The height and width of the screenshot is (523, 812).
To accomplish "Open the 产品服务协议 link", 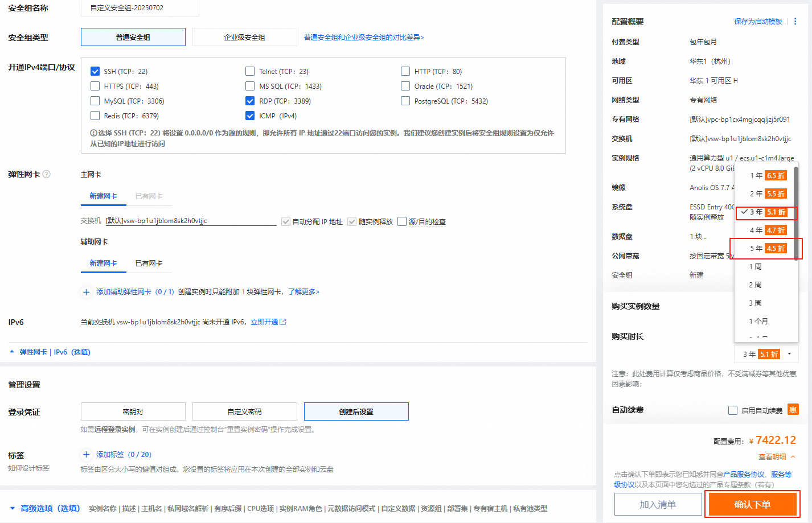I will point(744,475).
